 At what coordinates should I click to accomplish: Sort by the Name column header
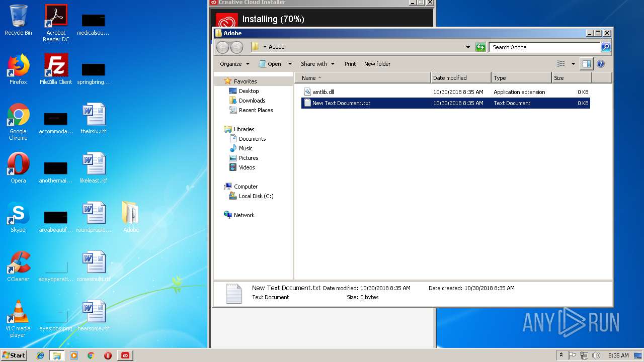coord(363,78)
